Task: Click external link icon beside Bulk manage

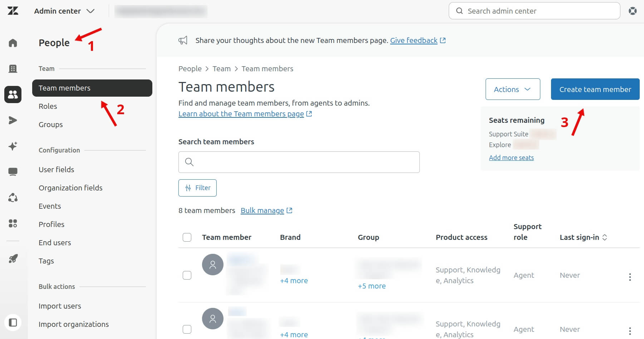Action: [x=290, y=210]
